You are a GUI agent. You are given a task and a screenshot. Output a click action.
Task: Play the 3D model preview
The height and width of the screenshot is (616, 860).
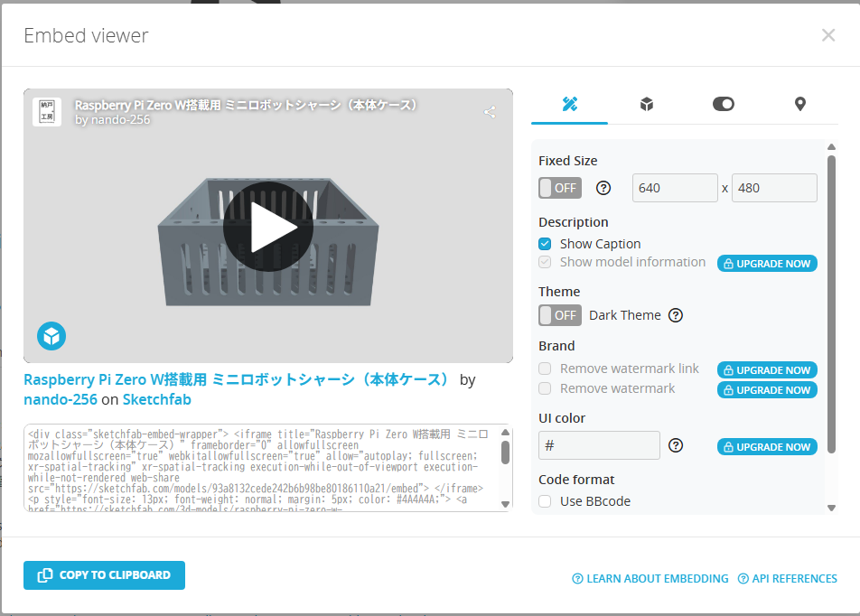(x=268, y=226)
